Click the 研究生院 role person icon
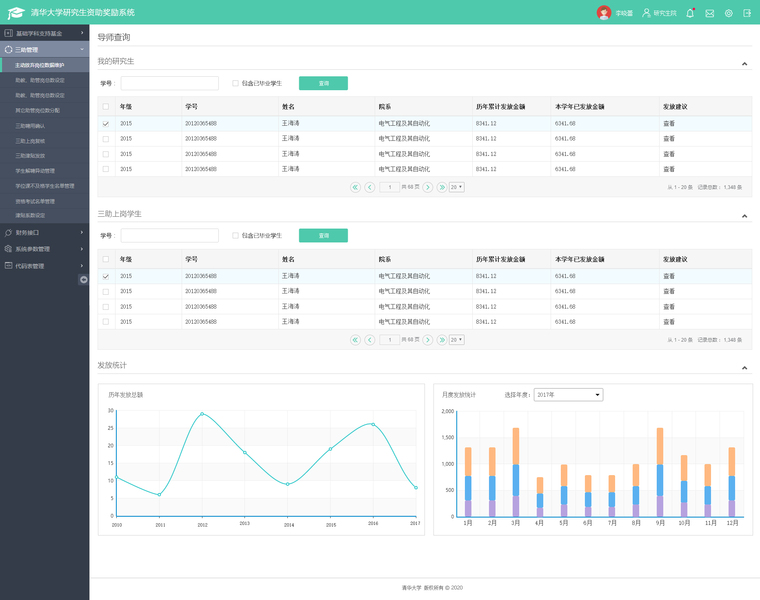 point(646,13)
